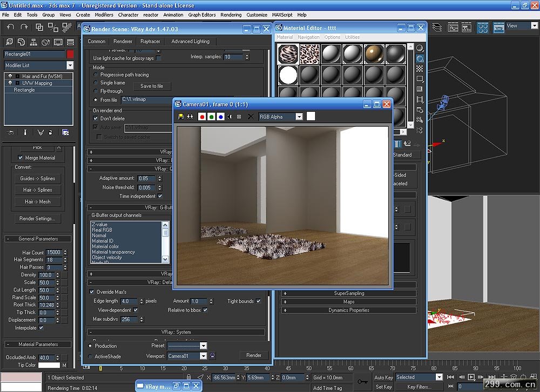Open the Selected key filter dropdown
The width and height of the screenshot is (540, 392).
438,377
